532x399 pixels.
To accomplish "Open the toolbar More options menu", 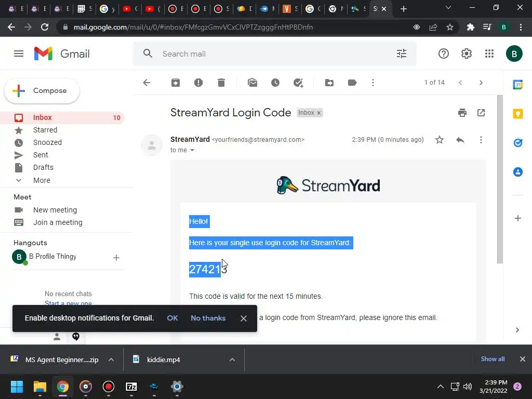I will (373, 83).
